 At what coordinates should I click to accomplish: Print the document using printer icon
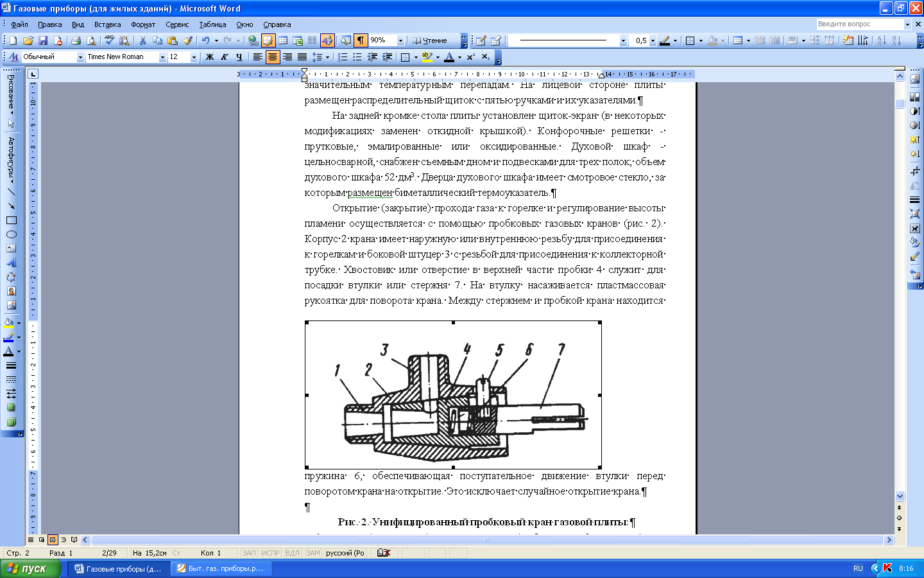click(x=76, y=40)
